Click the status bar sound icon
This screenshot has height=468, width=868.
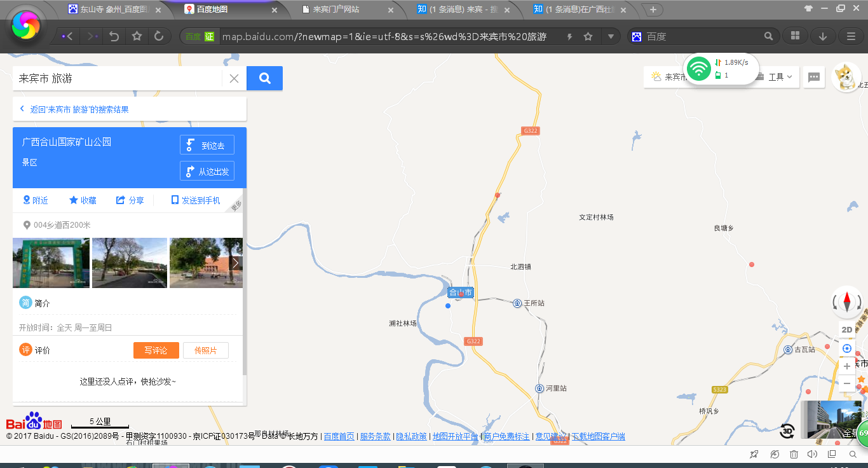[812, 454]
